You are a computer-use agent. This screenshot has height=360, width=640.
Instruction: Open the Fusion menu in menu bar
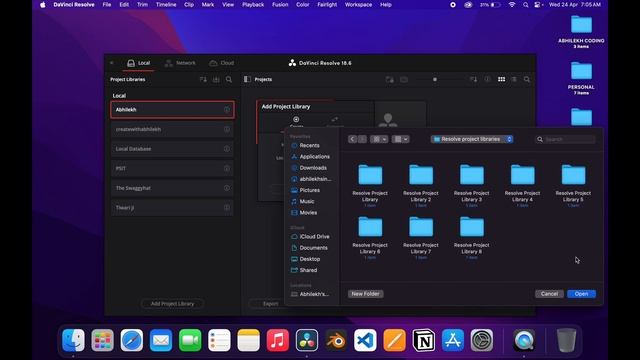(x=280, y=5)
